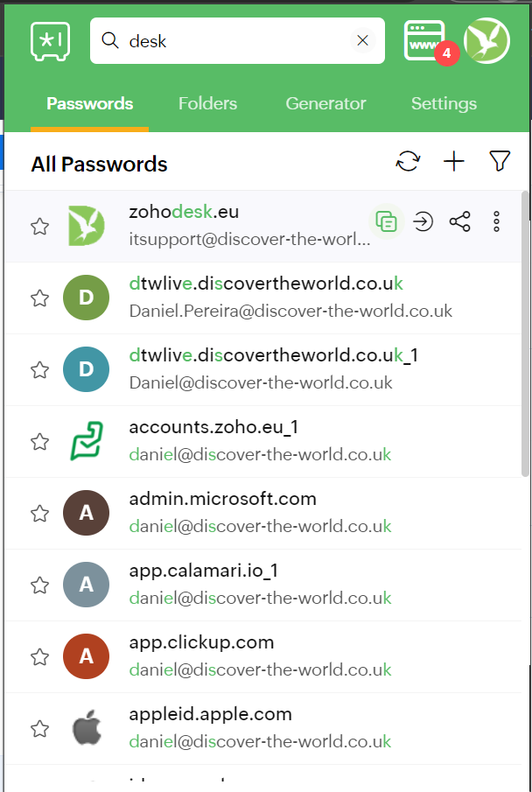Toggle favorite star for app.clickup.com

(39, 657)
